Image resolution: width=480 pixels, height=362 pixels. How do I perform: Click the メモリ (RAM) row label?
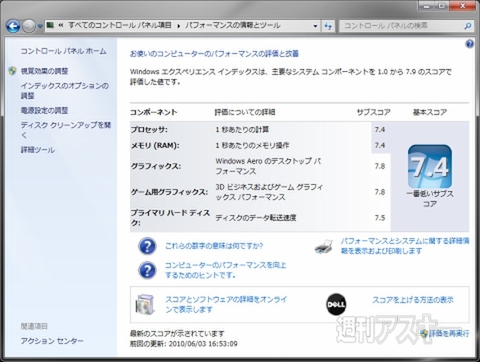pyautogui.click(x=155, y=145)
